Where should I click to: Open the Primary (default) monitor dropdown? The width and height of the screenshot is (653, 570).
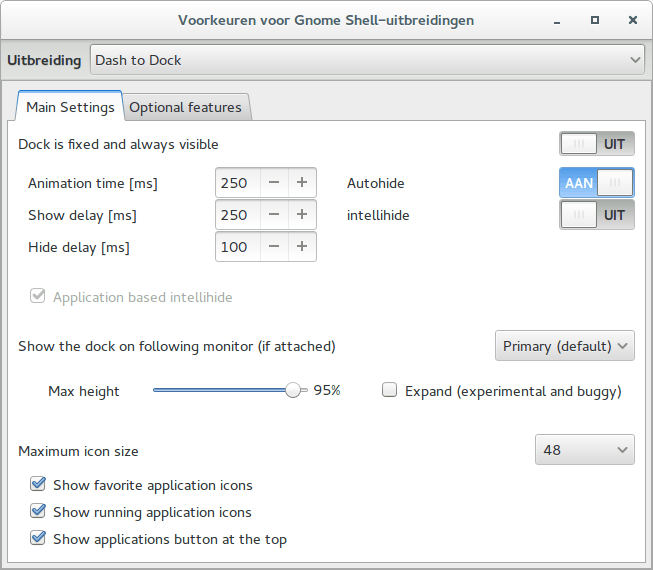tap(565, 346)
